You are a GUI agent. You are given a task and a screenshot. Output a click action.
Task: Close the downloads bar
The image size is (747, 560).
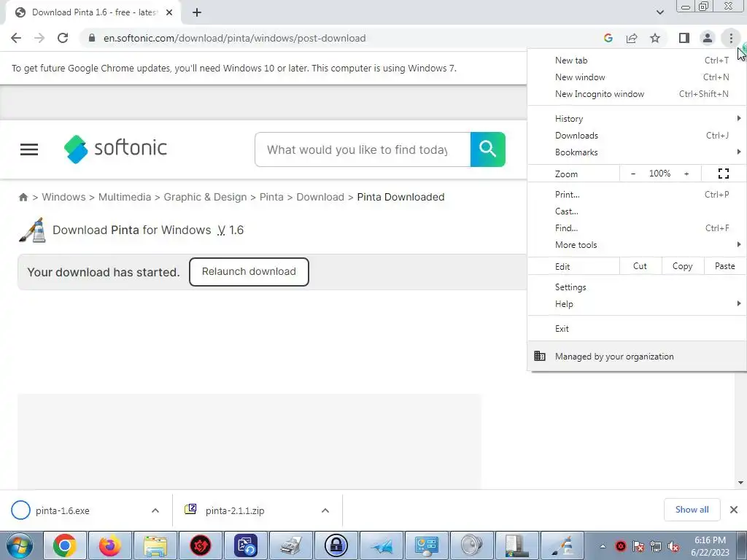point(734,510)
